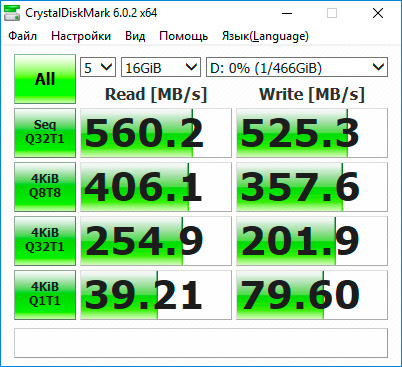This screenshot has height=367, width=402.
Task: Open the Помощь menu
Action: click(183, 36)
